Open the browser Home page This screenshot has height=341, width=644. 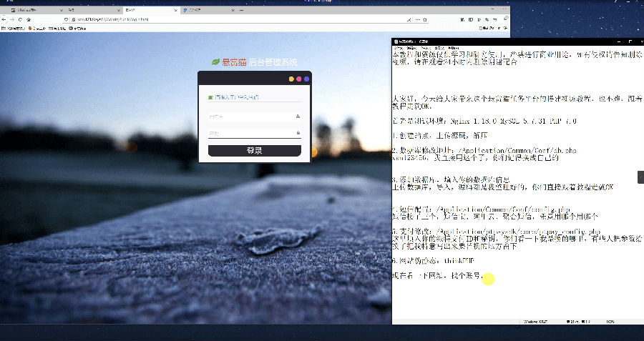29,19
